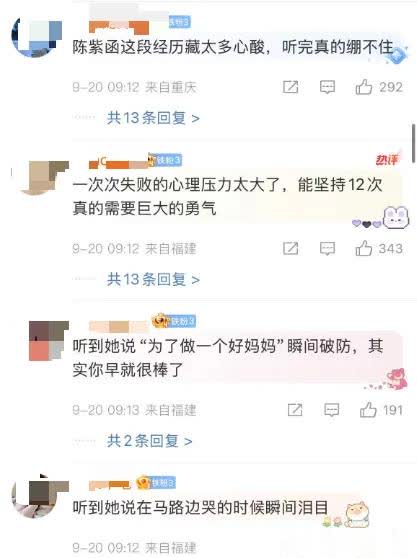The image size is (417, 558).
Task: Click the scrollbar on the right edge
Action: click(413, 142)
